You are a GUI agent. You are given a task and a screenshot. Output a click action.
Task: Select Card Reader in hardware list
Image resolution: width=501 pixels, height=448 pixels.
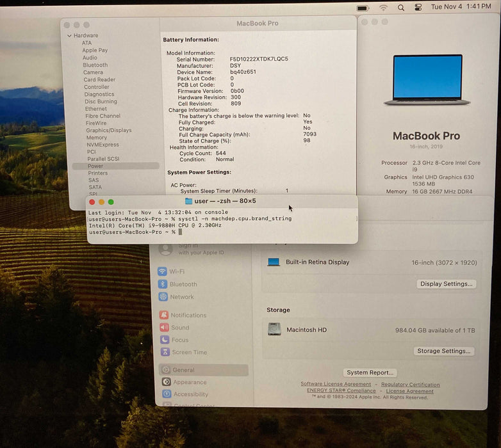[99, 79]
